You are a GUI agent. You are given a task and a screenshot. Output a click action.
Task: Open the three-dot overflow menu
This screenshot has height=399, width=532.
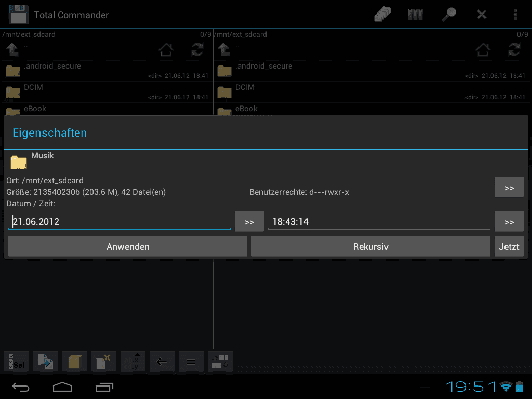tap(515, 15)
